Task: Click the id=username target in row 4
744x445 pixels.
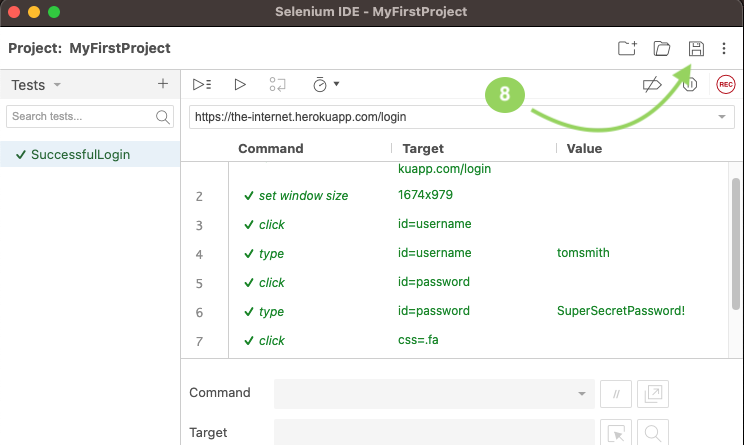Action: click(435, 253)
